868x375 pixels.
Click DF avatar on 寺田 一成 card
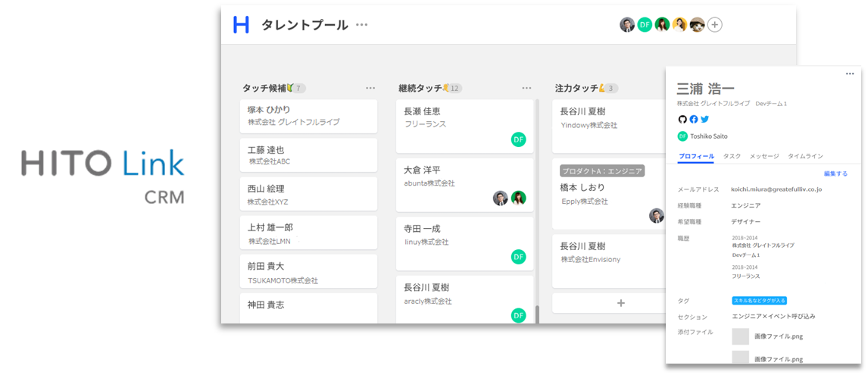tap(518, 257)
